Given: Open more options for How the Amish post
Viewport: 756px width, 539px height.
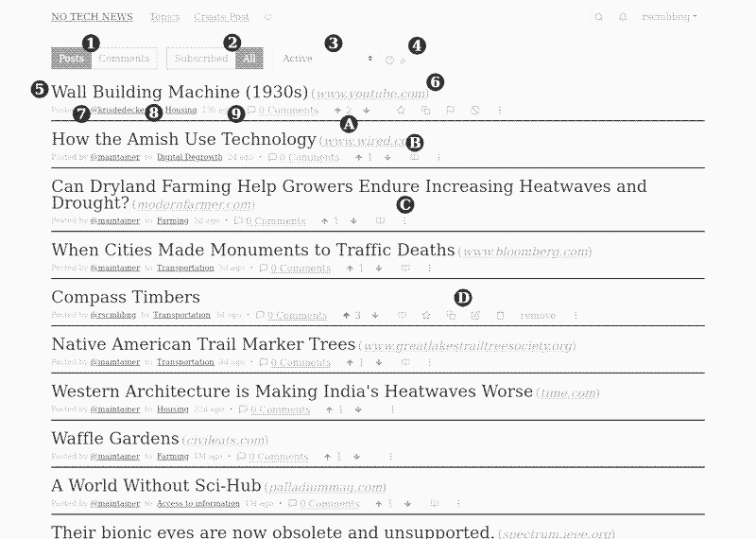Looking at the screenshot, I should pyautogui.click(x=438, y=157).
